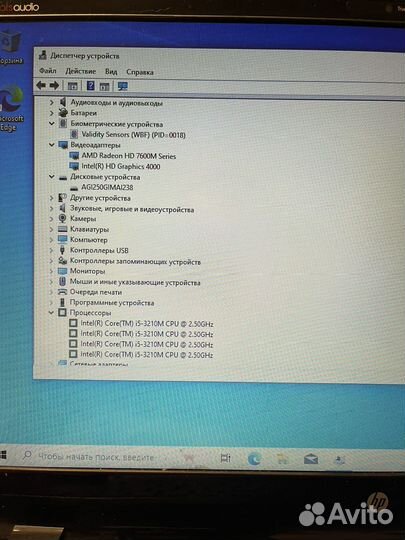Click the printer icon beside Очереди печати
This screenshot has height=540, width=405.
tap(62, 292)
